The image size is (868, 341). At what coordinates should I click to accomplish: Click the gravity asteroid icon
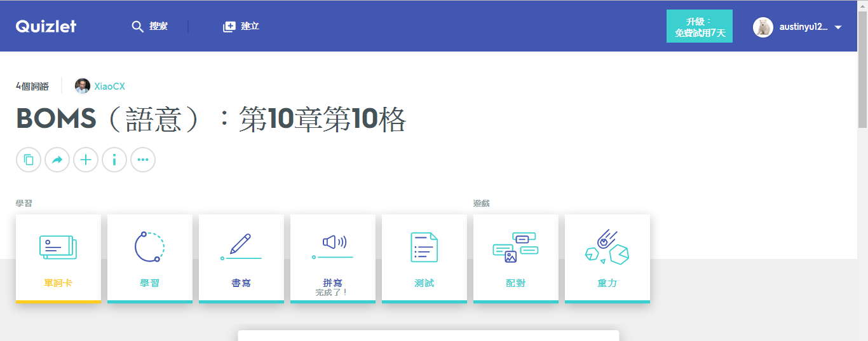[607, 247]
